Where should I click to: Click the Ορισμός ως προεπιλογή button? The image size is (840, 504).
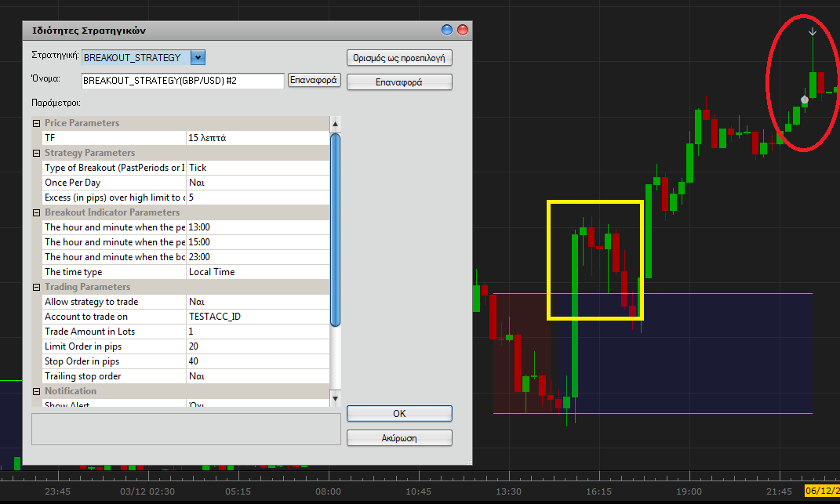click(x=399, y=58)
